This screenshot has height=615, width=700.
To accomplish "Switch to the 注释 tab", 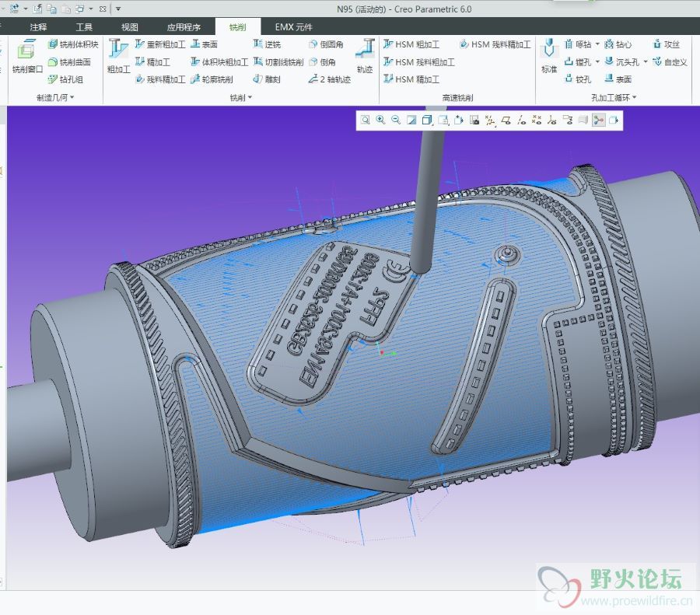I will (x=38, y=27).
